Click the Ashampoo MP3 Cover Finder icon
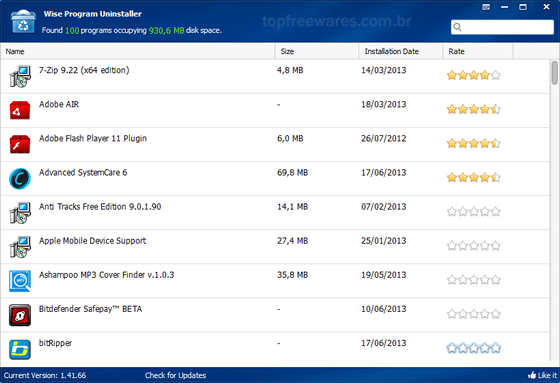This screenshot has width=560, height=383. click(x=20, y=281)
